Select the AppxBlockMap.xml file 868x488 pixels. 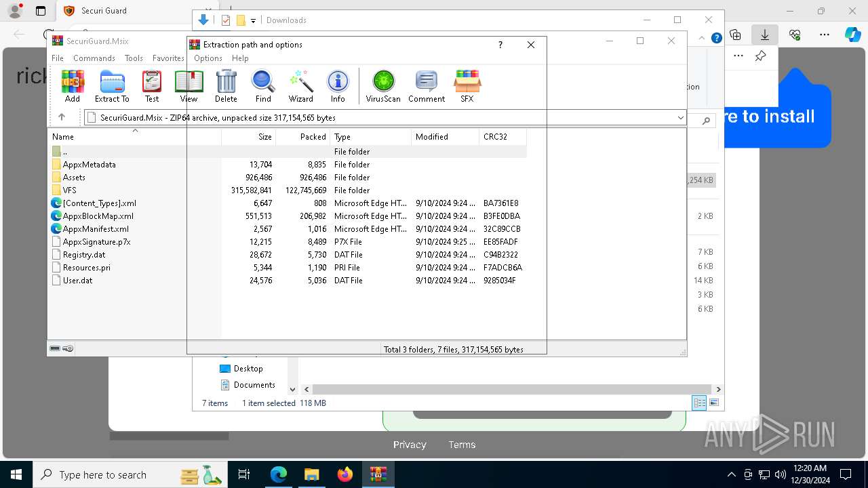point(288,216)
